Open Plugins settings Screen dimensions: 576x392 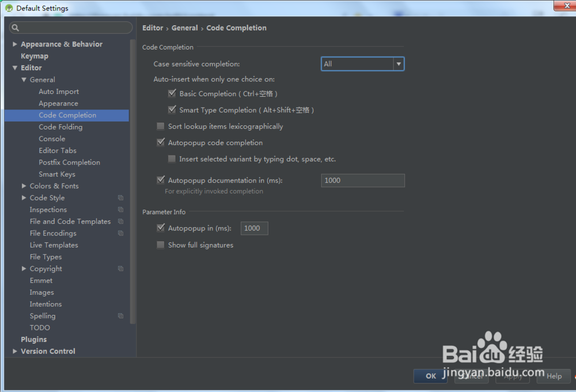point(34,340)
